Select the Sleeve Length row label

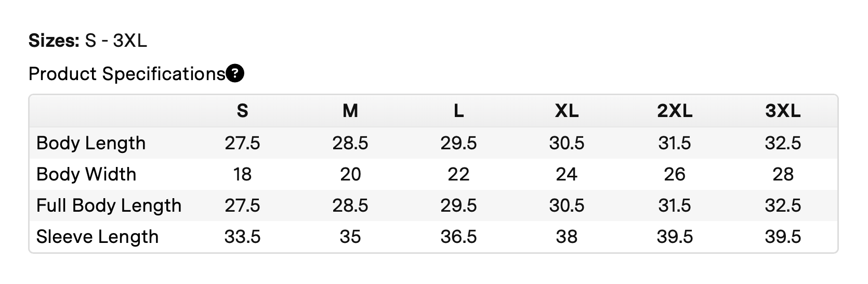pos(97,237)
